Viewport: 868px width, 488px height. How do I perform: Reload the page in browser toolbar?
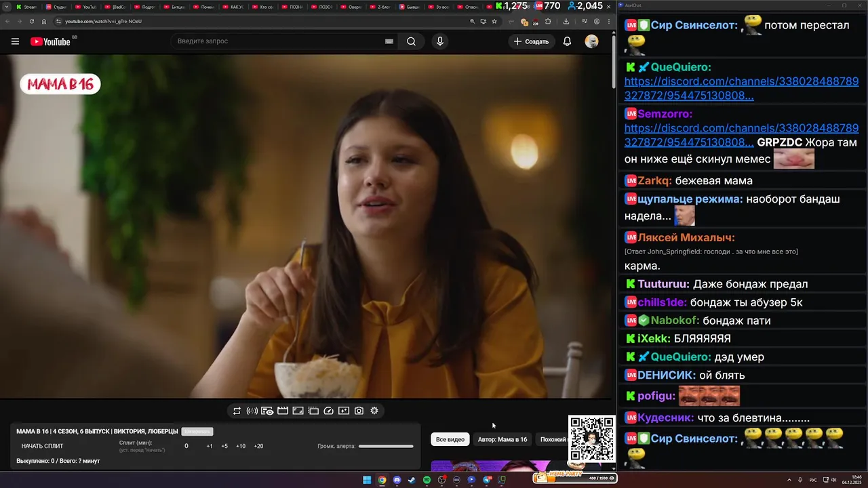(x=31, y=21)
